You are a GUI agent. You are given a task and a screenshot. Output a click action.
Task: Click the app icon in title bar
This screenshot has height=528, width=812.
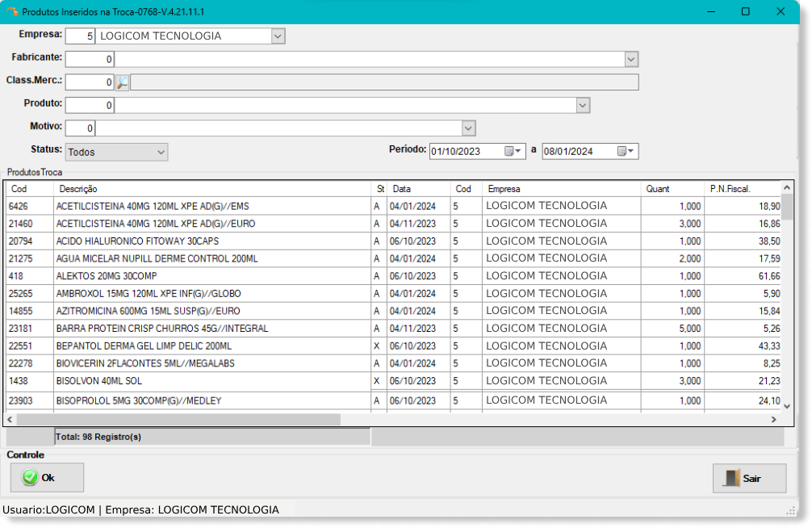click(x=11, y=12)
